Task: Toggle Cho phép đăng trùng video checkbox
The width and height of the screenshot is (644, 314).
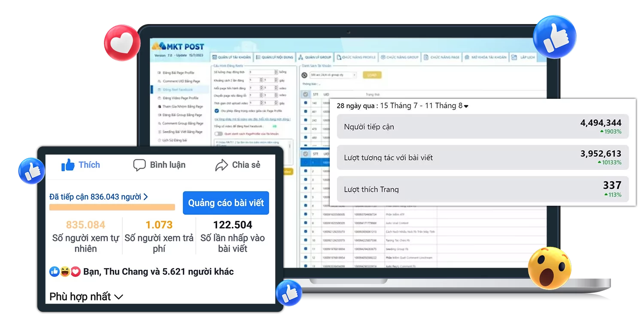Action: (216, 111)
